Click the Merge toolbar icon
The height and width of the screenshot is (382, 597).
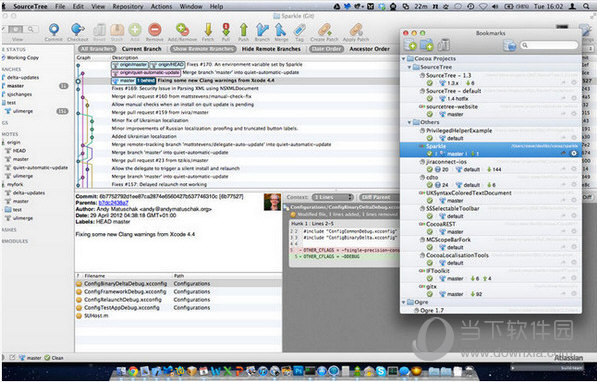281,29
